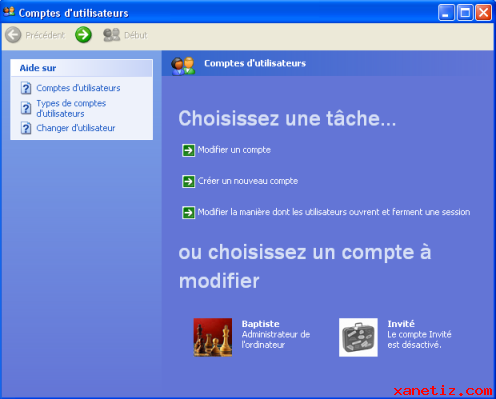Click green arrow icon beside Créer un nouveau compte
The image size is (496, 399).
tap(188, 181)
